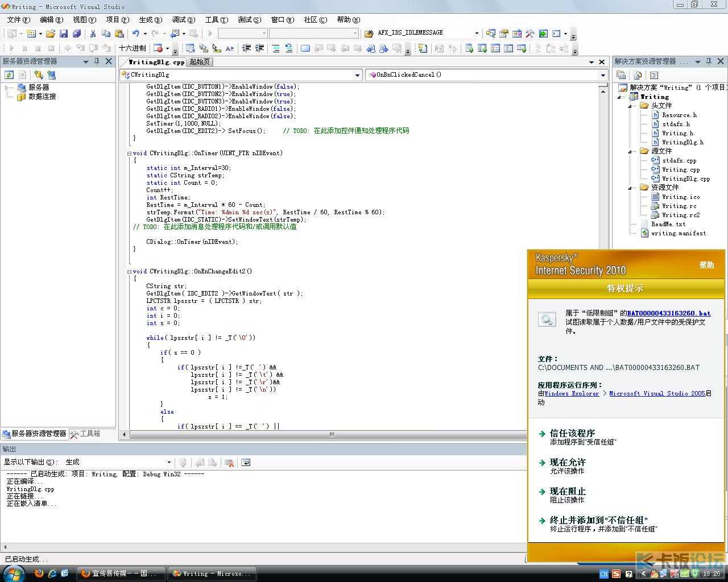Open the Breakpoints window icon
This screenshot has width=728, height=582.
click(x=158, y=48)
